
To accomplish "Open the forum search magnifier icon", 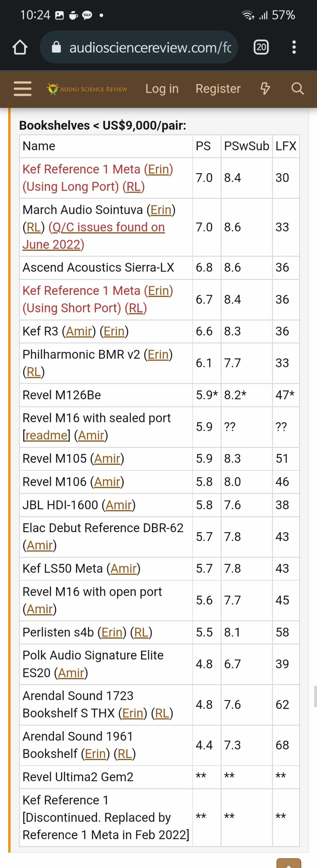I will coord(297,89).
